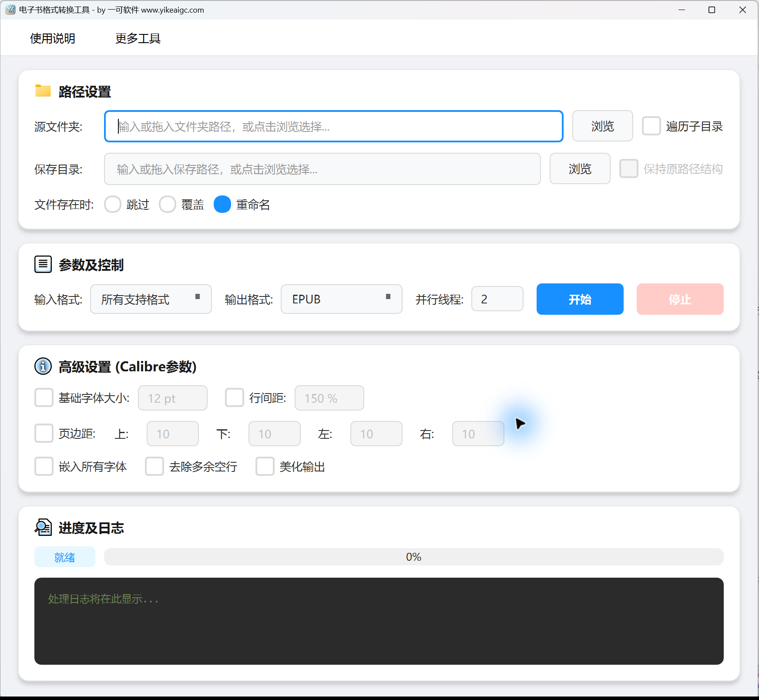The height and width of the screenshot is (700, 759).
Task: Click the list icon beside 参数及控制
Action: (x=43, y=264)
